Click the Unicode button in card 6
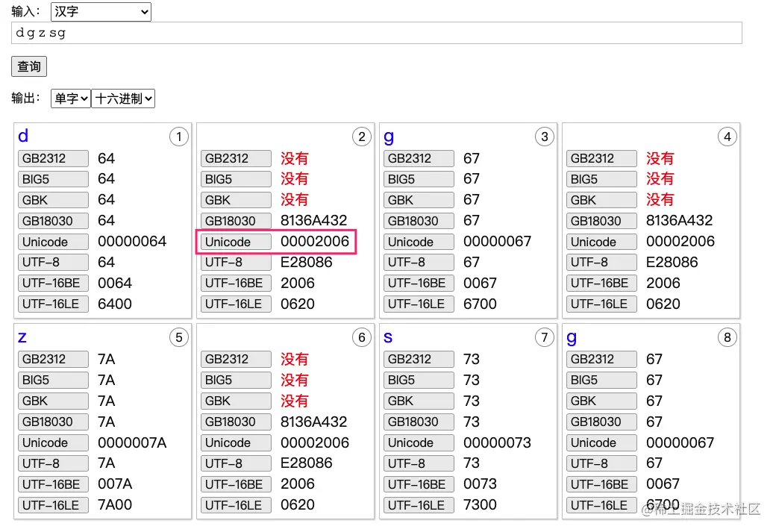 click(x=236, y=443)
